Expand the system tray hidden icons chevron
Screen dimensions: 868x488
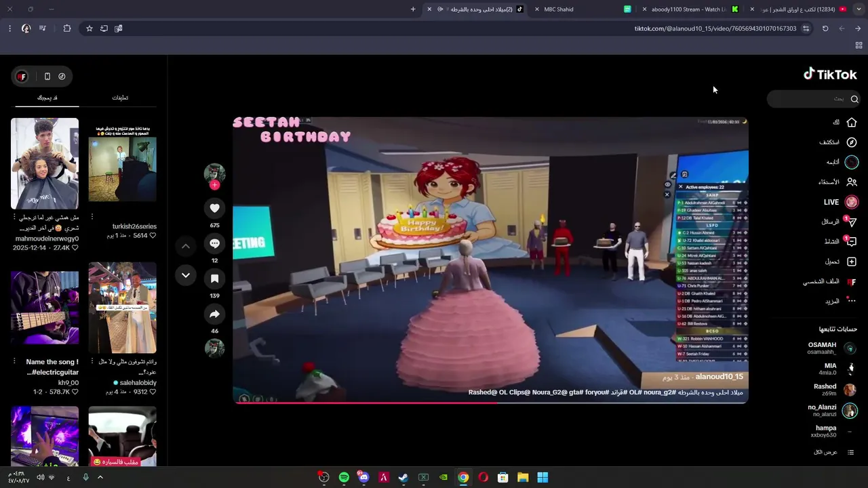tap(100, 477)
